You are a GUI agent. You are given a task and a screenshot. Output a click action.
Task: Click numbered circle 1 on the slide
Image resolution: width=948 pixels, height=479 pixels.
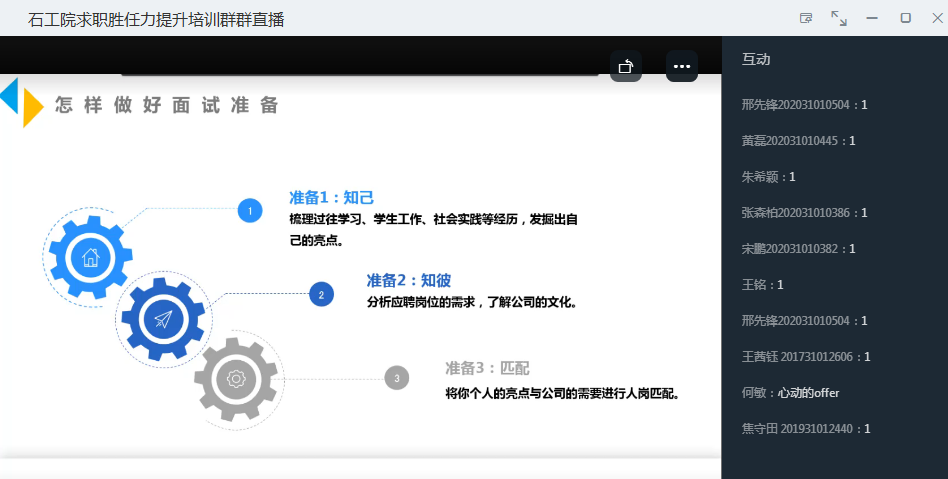(x=249, y=210)
